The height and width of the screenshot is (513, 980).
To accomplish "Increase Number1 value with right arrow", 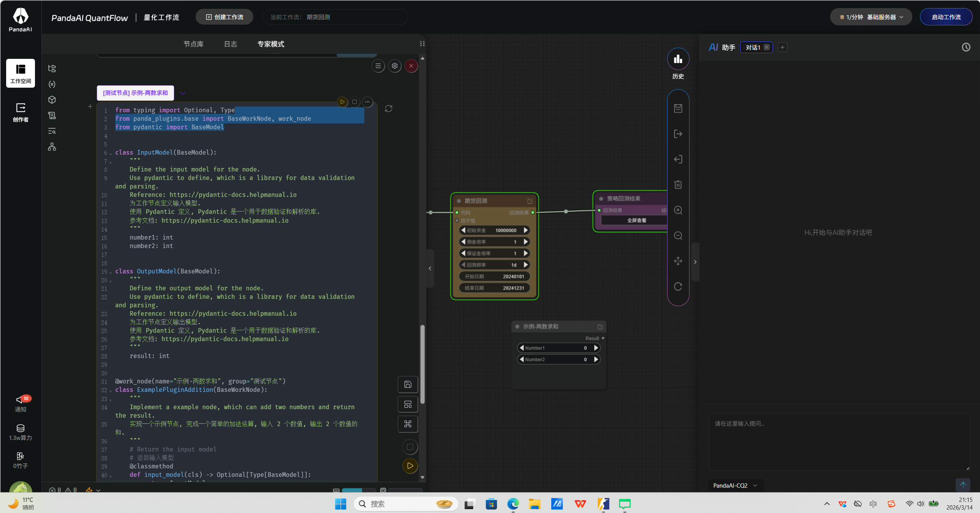I will [596, 348].
